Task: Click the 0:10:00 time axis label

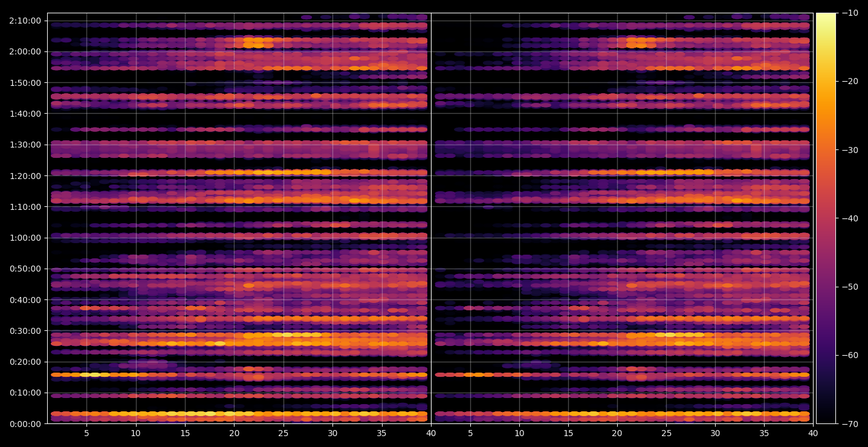Action: point(25,393)
